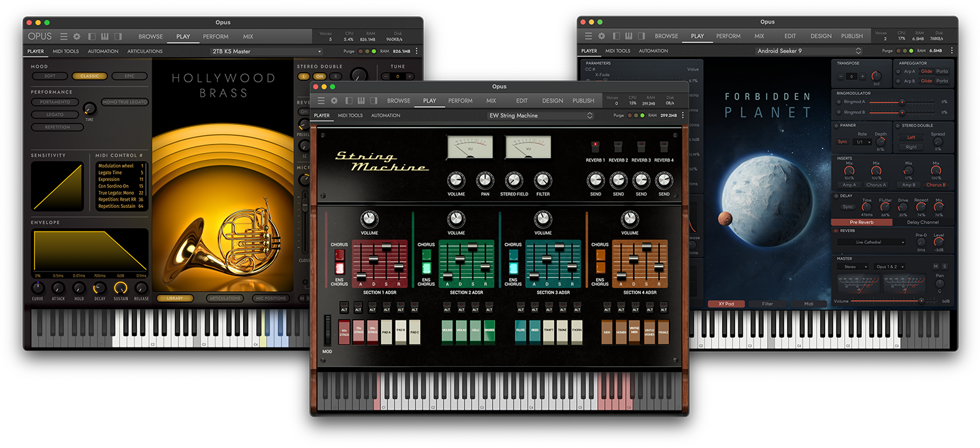
Task: Select the MIDI TOOLS tab in Hollywood Brass
Action: click(x=65, y=50)
